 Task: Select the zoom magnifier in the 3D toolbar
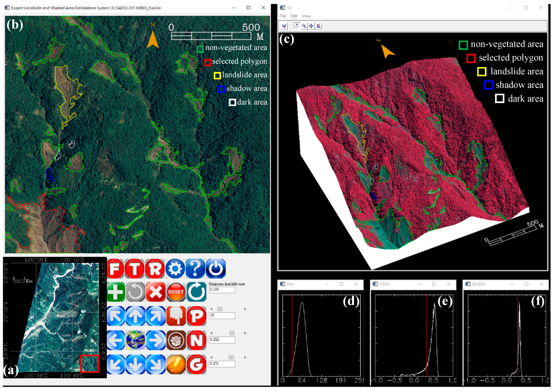pyautogui.click(x=304, y=26)
